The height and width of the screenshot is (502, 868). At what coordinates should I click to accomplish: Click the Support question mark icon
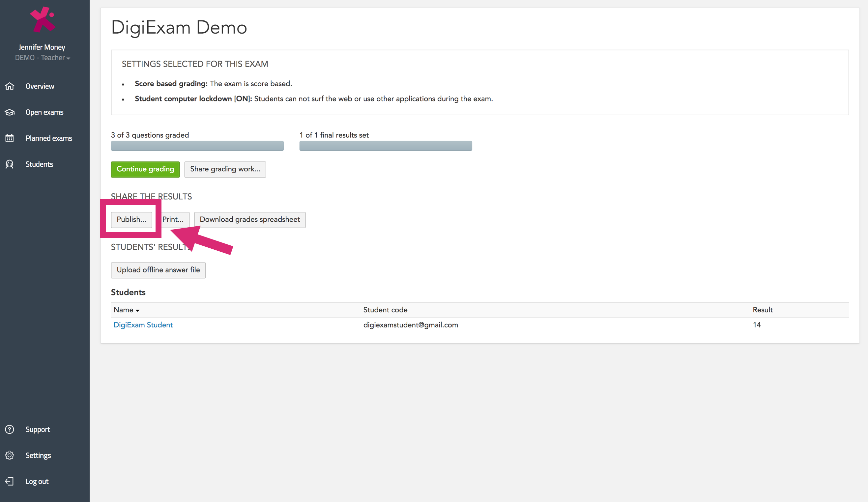(x=10, y=429)
